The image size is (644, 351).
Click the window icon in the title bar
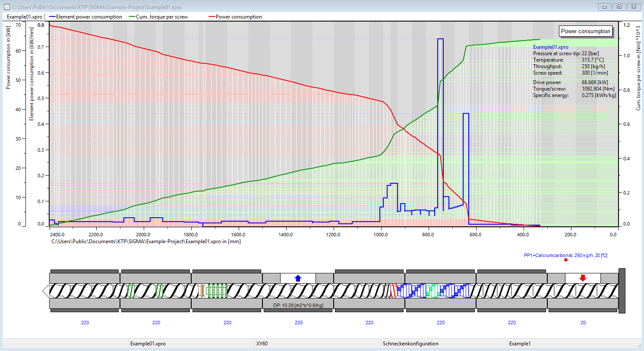[x=6, y=7]
